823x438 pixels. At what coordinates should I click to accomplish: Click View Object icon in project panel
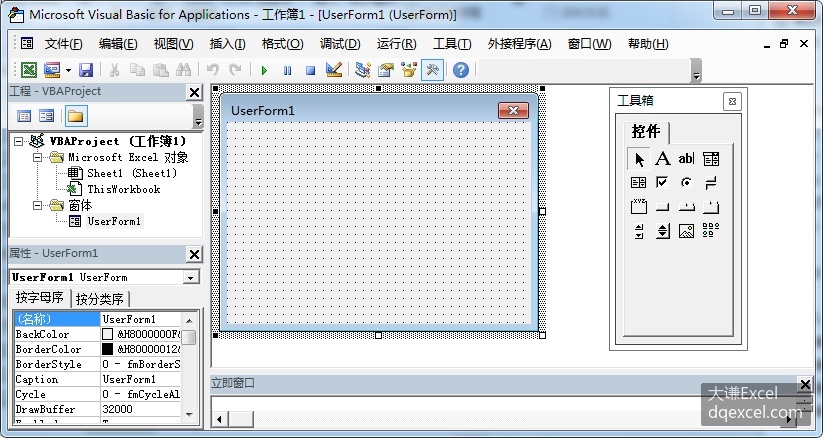(x=47, y=116)
